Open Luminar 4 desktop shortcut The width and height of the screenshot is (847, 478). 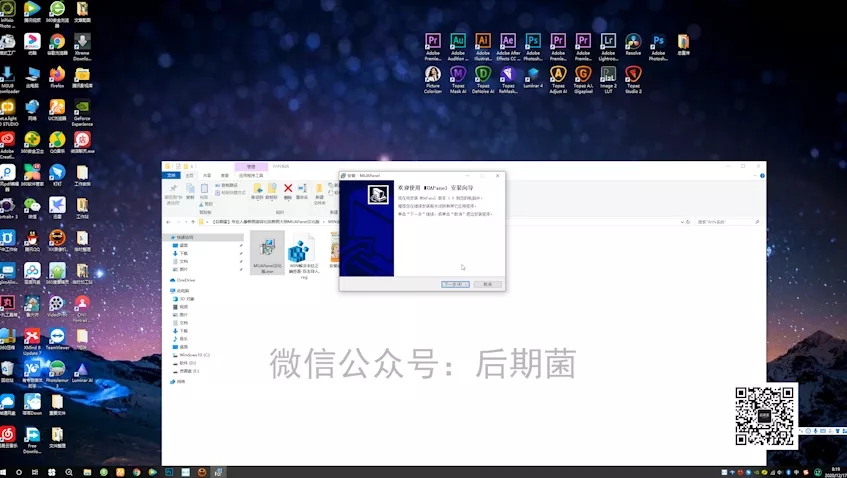[x=533, y=74]
